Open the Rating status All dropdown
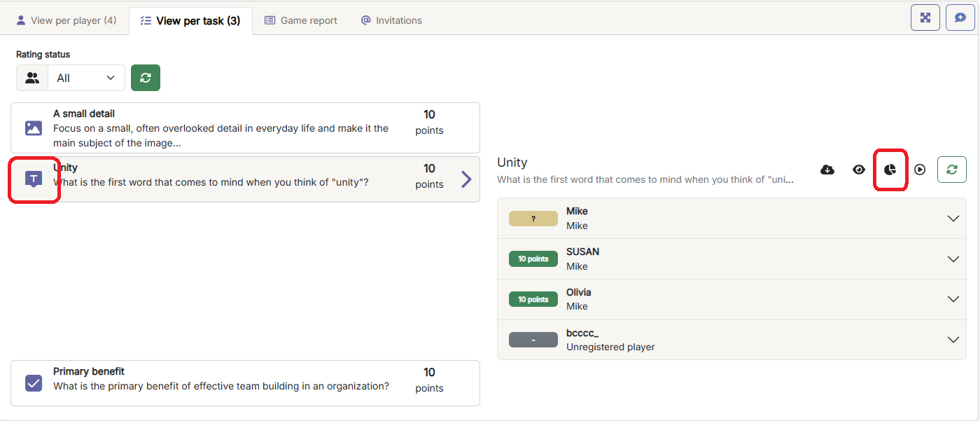 tap(85, 78)
